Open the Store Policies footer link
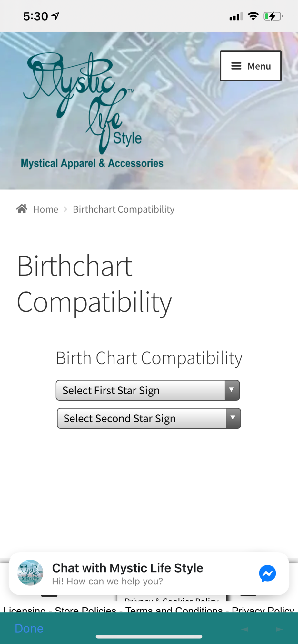 click(x=85, y=610)
